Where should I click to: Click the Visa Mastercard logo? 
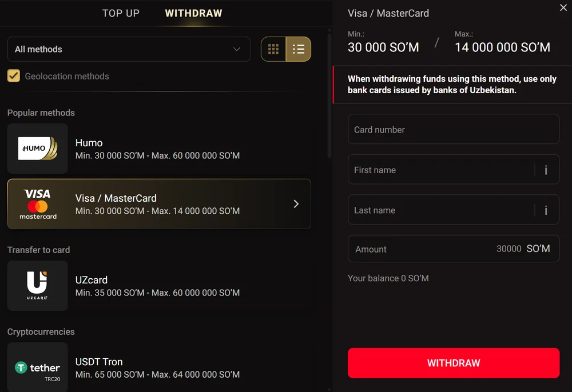[38, 204]
